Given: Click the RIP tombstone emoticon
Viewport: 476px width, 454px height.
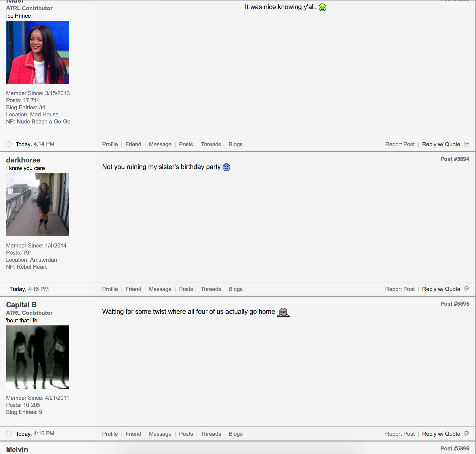Looking at the screenshot, I should [283, 312].
